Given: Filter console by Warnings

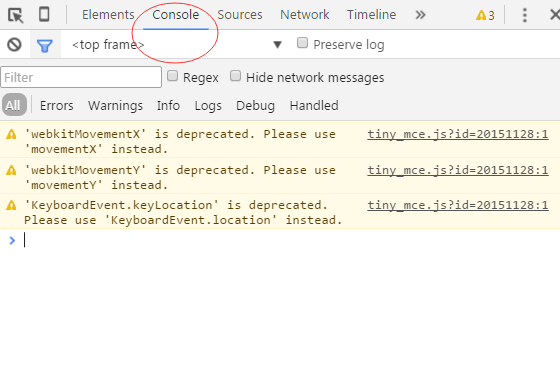Looking at the screenshot, I should pyautogui.click(x=115, y=106).
